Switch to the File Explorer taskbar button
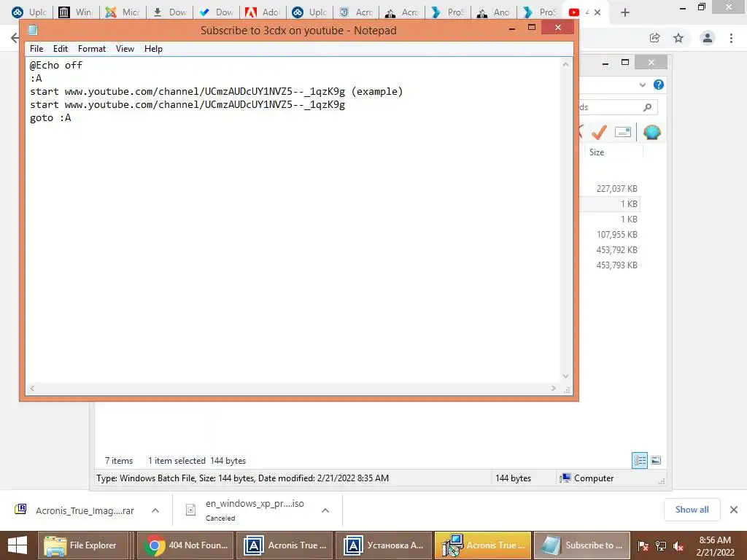 click(83, 545)
